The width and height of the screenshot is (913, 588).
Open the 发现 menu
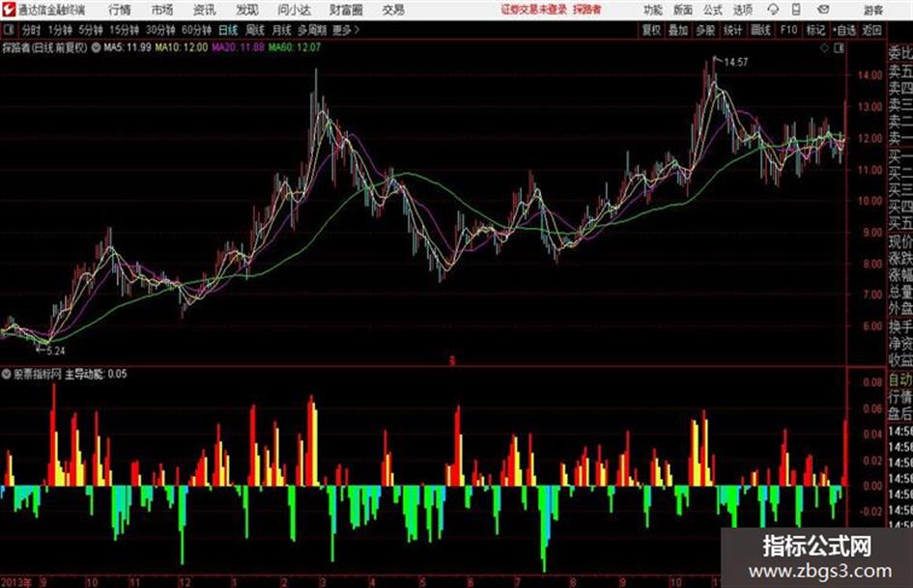(247, 10)
